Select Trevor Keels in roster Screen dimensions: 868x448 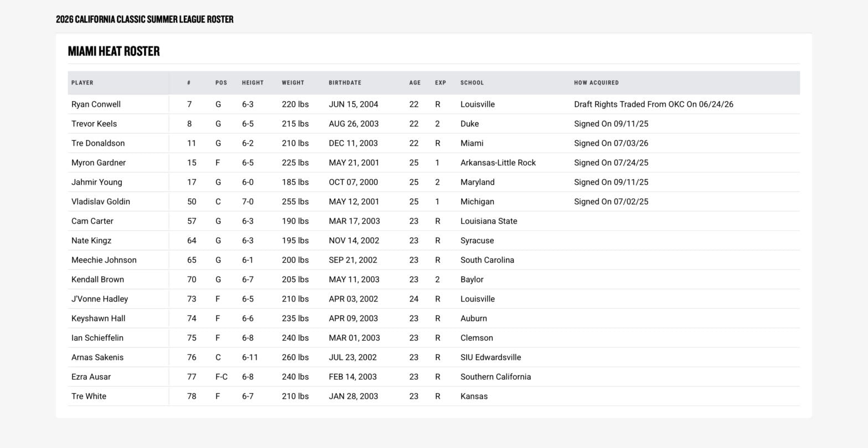pos(94,124)
